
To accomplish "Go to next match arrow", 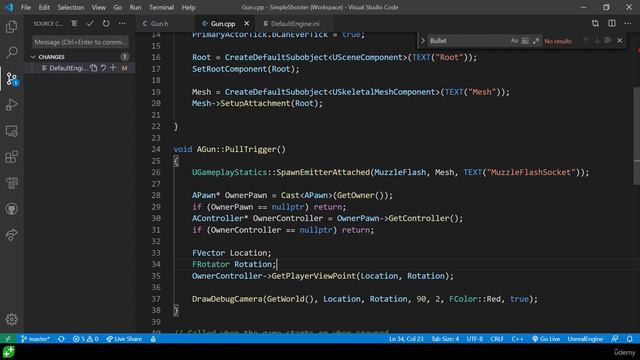I will click(x=597, y=41).
